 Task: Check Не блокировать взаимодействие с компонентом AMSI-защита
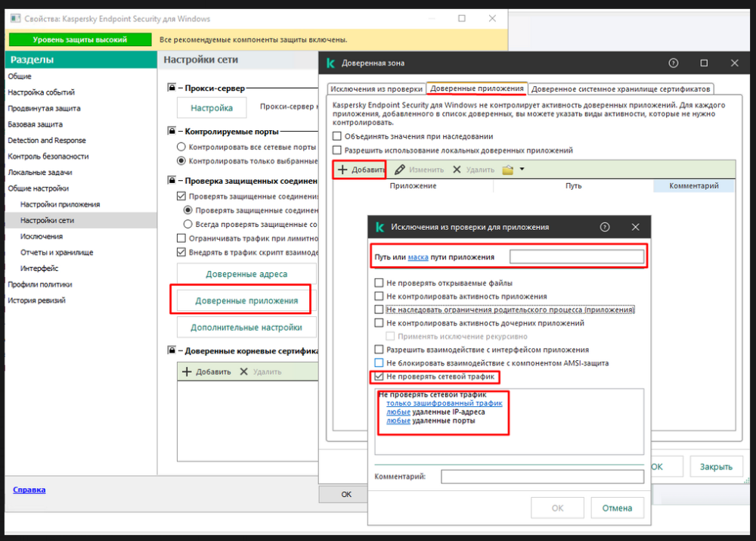pyautogui.click(x=379, y=363)
